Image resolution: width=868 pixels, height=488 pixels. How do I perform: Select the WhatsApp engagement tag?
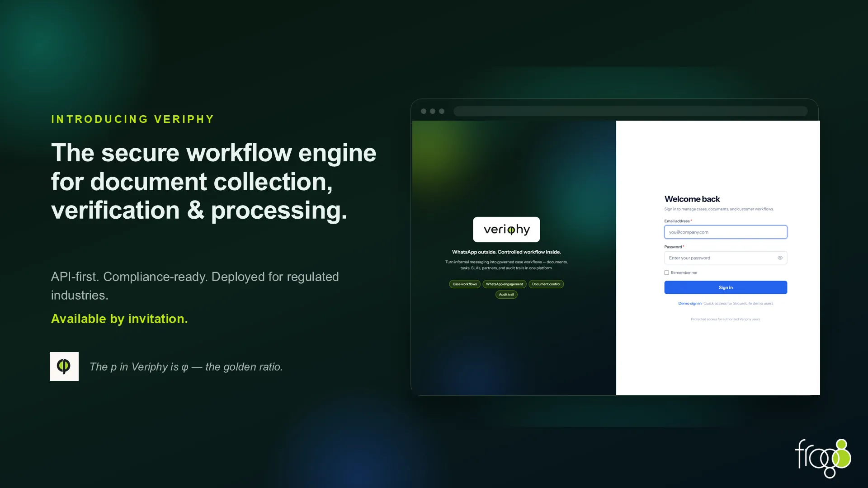click(505, 284)
